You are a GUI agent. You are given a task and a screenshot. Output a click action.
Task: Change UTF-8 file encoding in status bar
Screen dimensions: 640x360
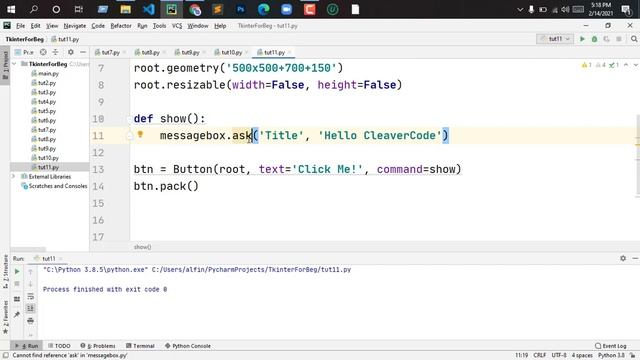(x=559, y=356)
